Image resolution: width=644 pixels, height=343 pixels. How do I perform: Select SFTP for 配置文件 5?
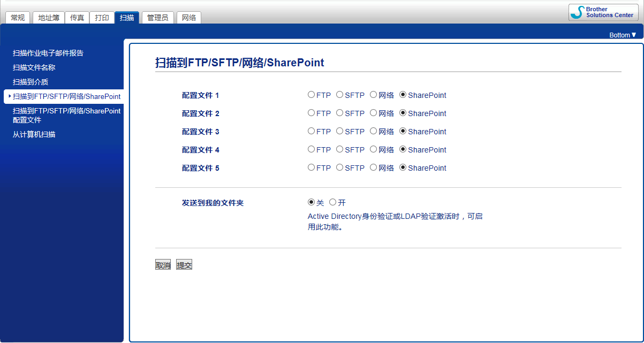click(339, 168)
